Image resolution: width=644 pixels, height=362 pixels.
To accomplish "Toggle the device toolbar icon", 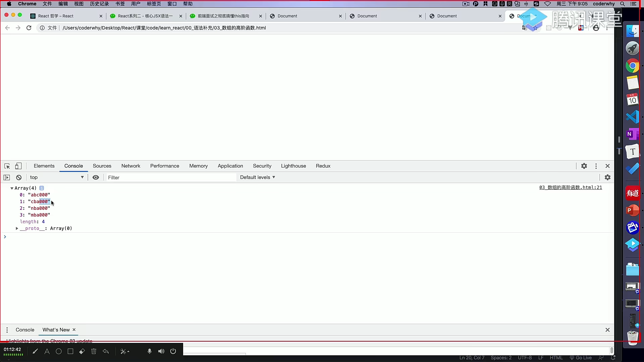I will pos(18,166).
